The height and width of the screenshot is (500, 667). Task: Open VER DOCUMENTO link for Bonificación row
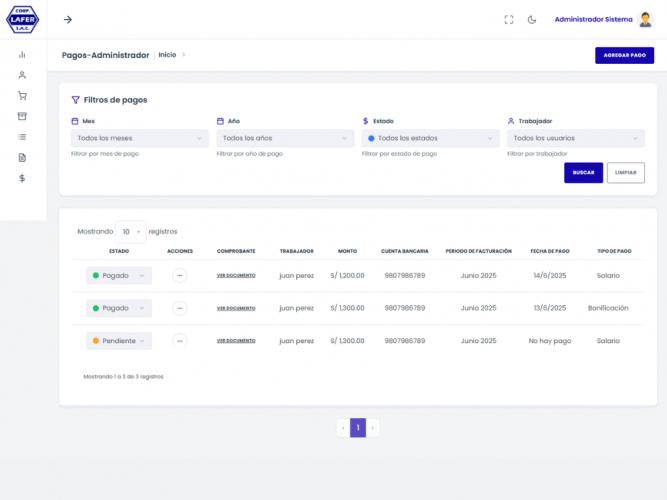tap(236, 309)
